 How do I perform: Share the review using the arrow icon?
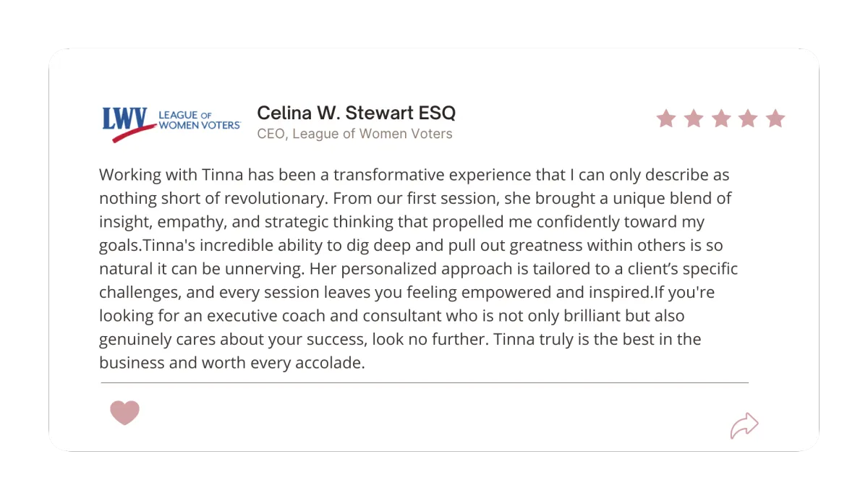[744, 426]
